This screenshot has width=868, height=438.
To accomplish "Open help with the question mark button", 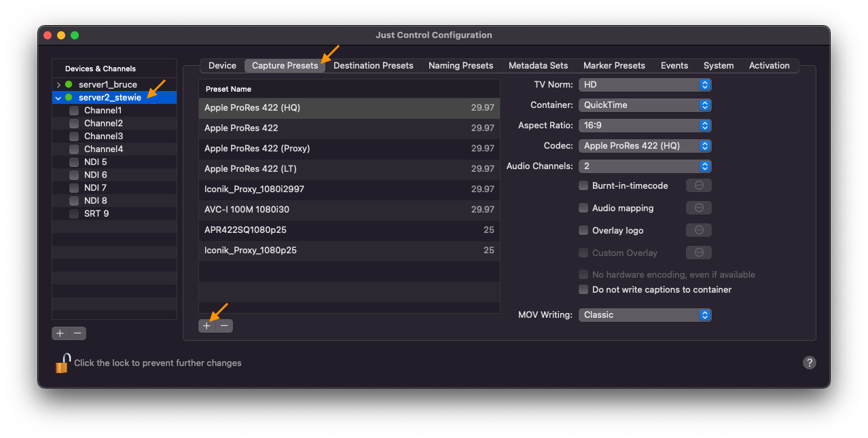I will coord(809,363).
